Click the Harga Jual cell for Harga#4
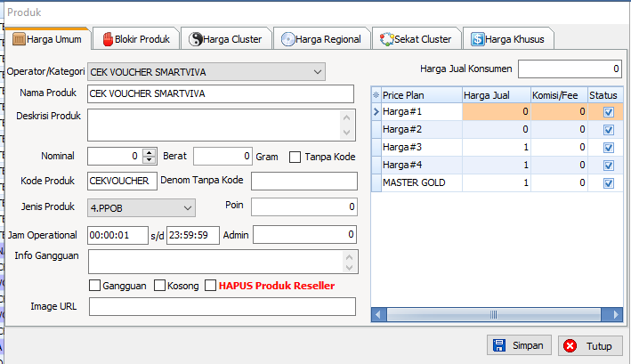 [x=497, y=165]
